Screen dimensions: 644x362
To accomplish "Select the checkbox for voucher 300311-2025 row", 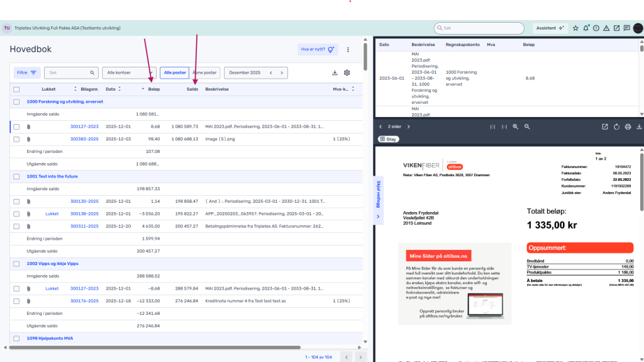I will [16, 226].
